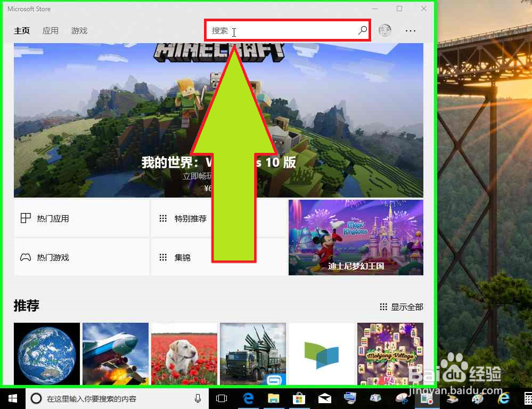The width and height of the screenshot is (532, 409).
Task: Open the 热门应用 category icon
Action: (26, 218)
